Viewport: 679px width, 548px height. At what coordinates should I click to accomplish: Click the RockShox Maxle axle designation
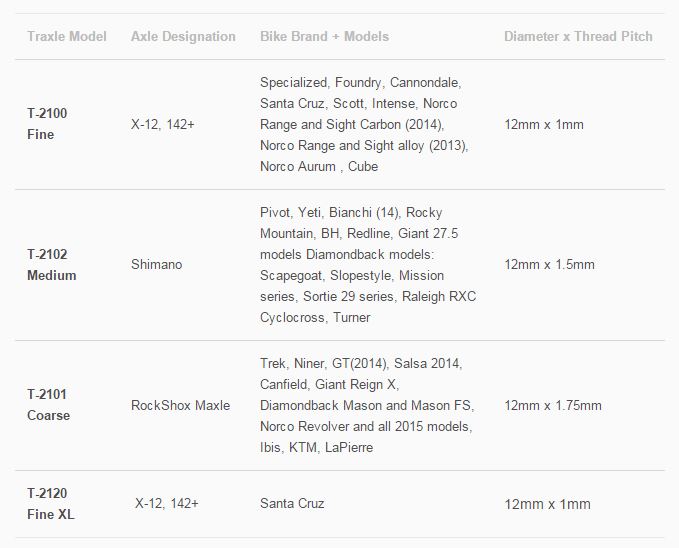point(180,405)
